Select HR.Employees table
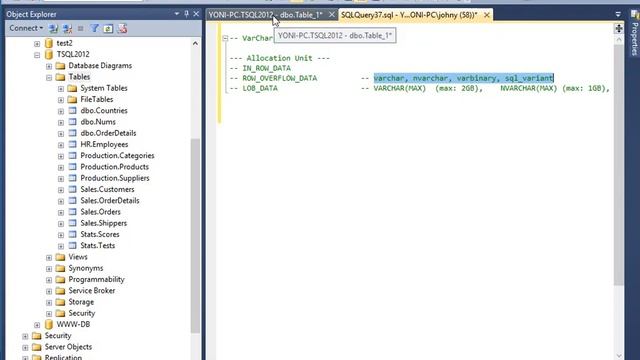This screenshot has width=640, height=360. [x=104, y=144]
